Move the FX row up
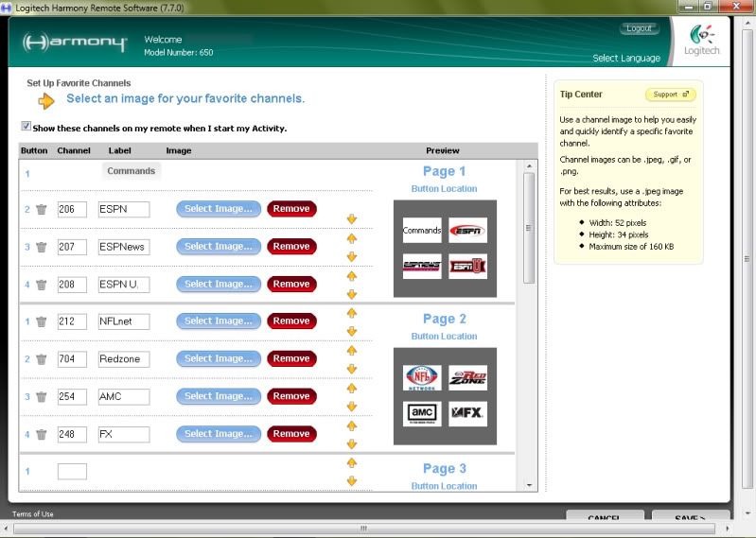Screen dimensions: 756x538 tap(352, 425)
